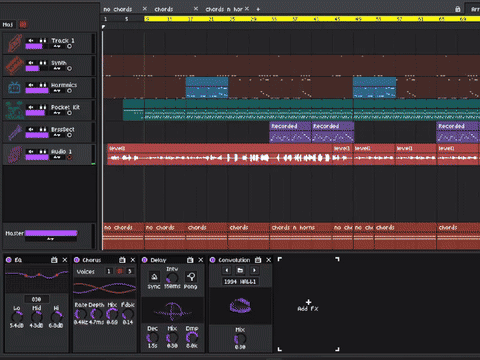
Task: Open BrssSect automation dropdown
Action: click(x=57, y=135)
